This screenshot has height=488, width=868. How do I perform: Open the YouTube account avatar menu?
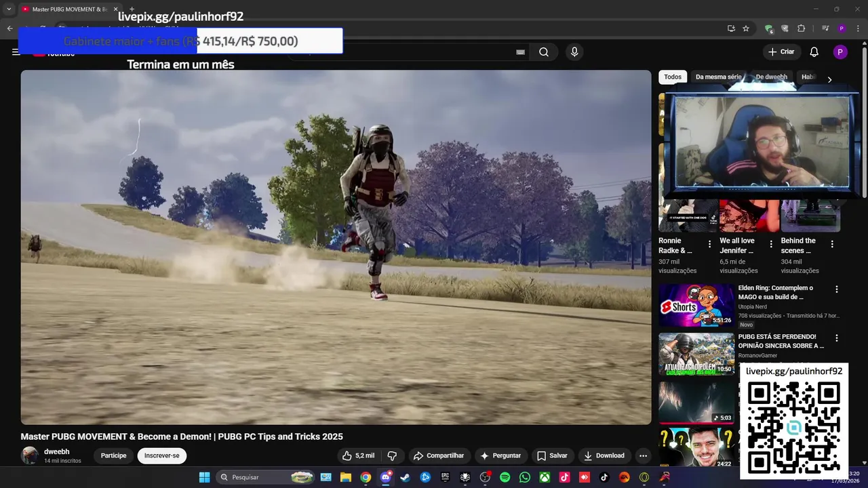click(x=840, y=52)
